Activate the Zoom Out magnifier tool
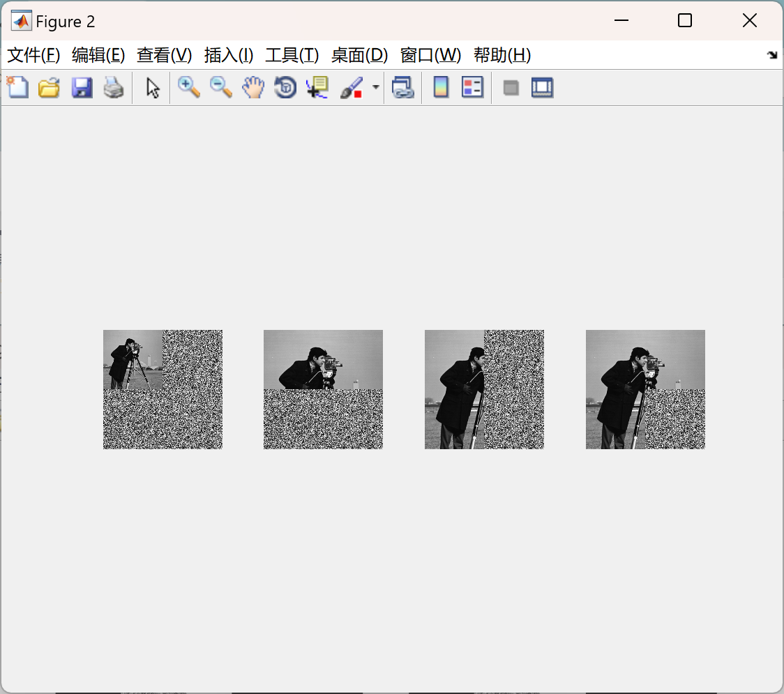 click(x=221, y=87)
